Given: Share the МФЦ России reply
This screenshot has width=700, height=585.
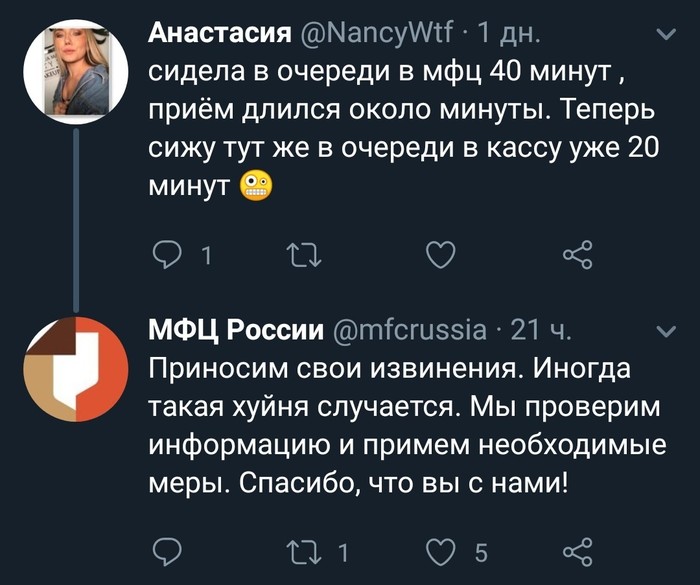Looking at the screenshot, I should coord(578,551).
